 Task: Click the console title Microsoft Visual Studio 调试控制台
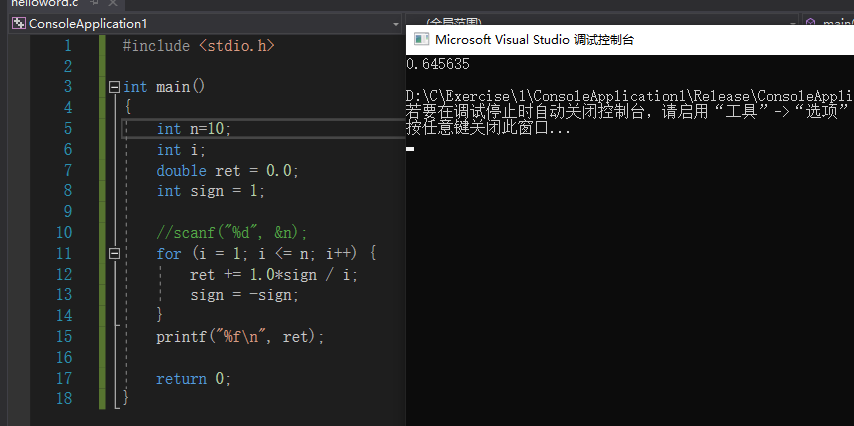[534, 39]
